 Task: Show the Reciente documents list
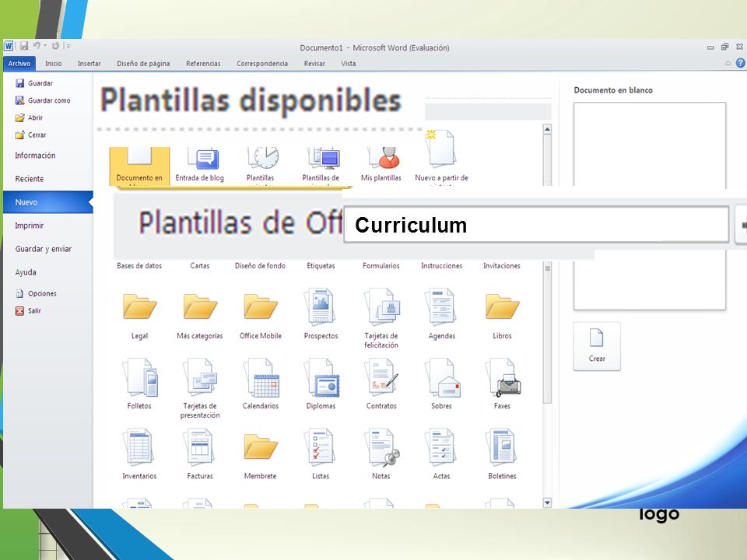click(29, 179)
